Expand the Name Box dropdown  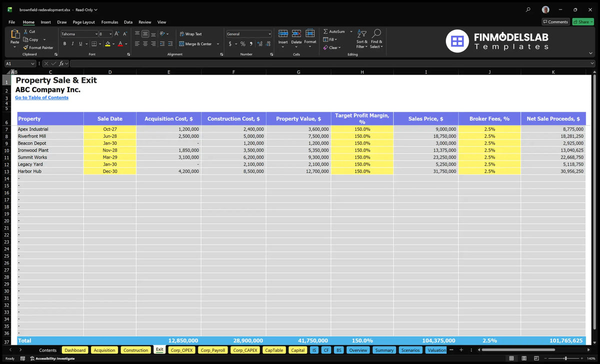33,63
